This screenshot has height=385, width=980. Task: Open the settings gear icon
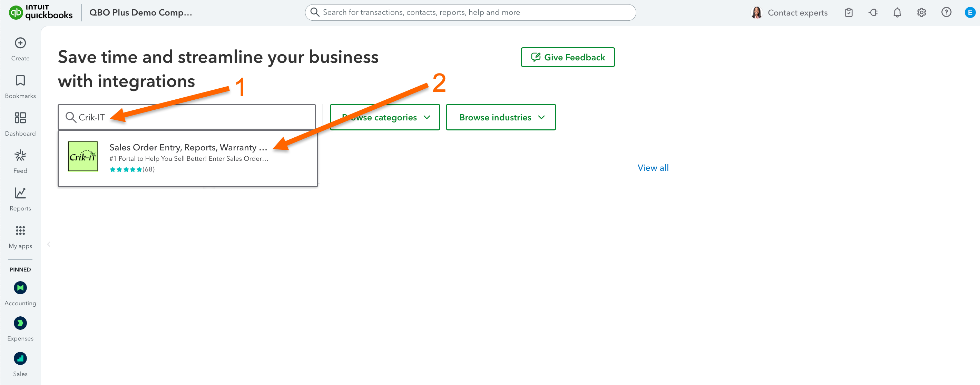click(x=921, y=12)
